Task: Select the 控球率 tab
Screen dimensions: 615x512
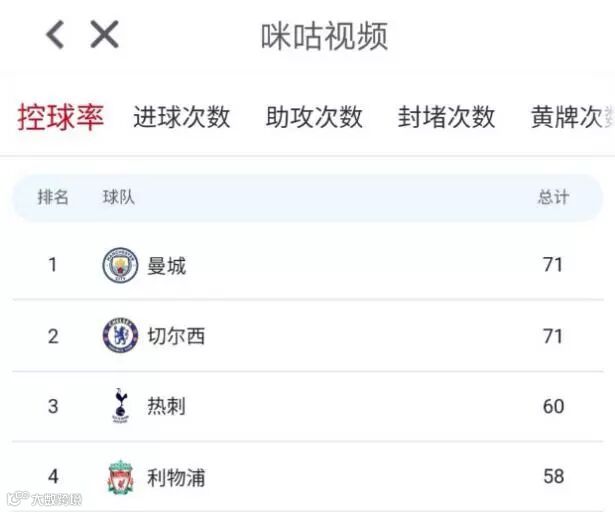Action: tap(61, 117)
